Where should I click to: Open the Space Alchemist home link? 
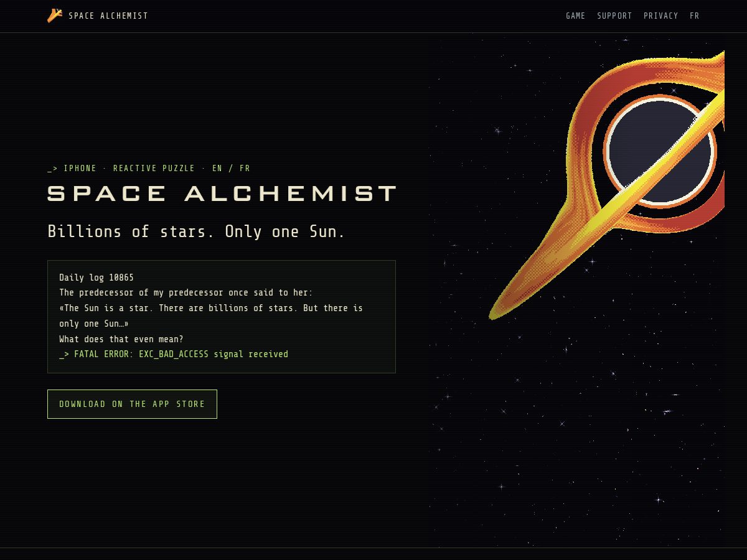(x=98, y=16)
